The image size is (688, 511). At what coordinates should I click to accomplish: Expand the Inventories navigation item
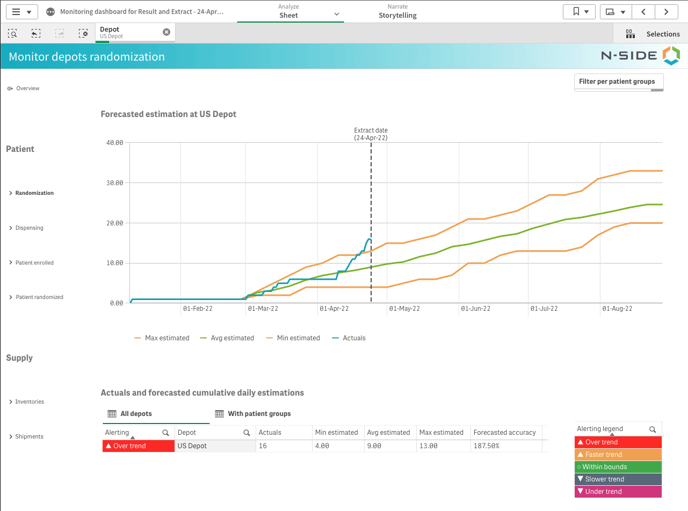pos(29,402)
